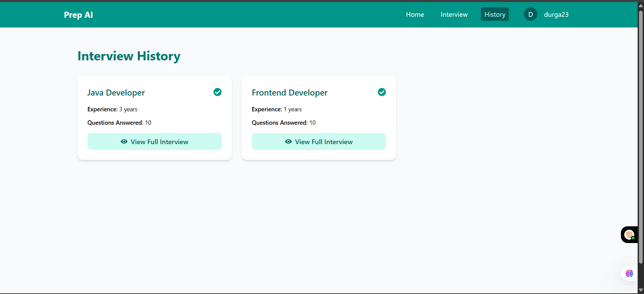
Task: Click eye icon on Java Developer card
Action: [124, 141]
